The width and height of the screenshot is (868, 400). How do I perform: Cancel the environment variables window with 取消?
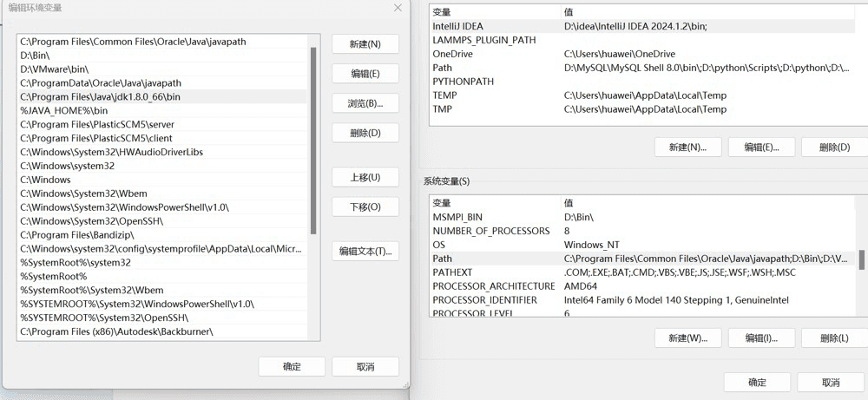831,383
